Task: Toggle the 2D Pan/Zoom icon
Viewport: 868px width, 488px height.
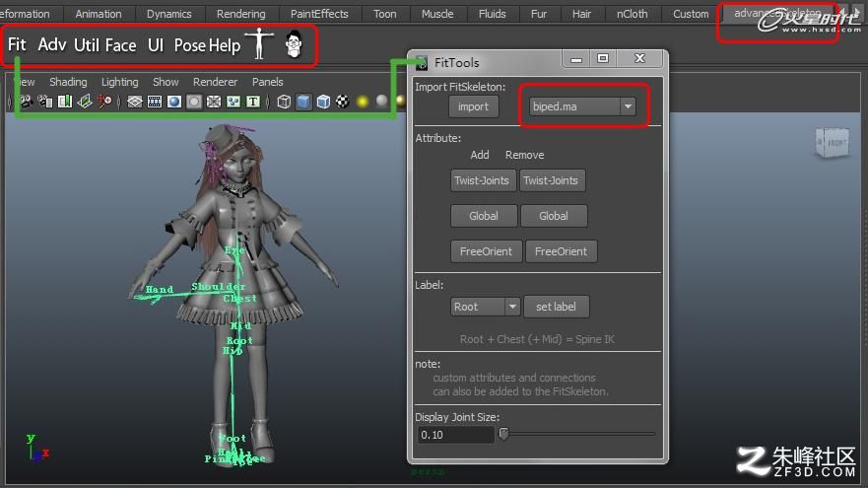Action: click(104, 102)
